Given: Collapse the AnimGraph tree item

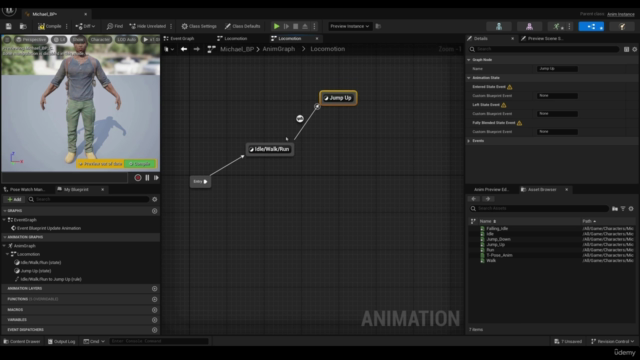Looking at the screenshot, I should point(5,246).
